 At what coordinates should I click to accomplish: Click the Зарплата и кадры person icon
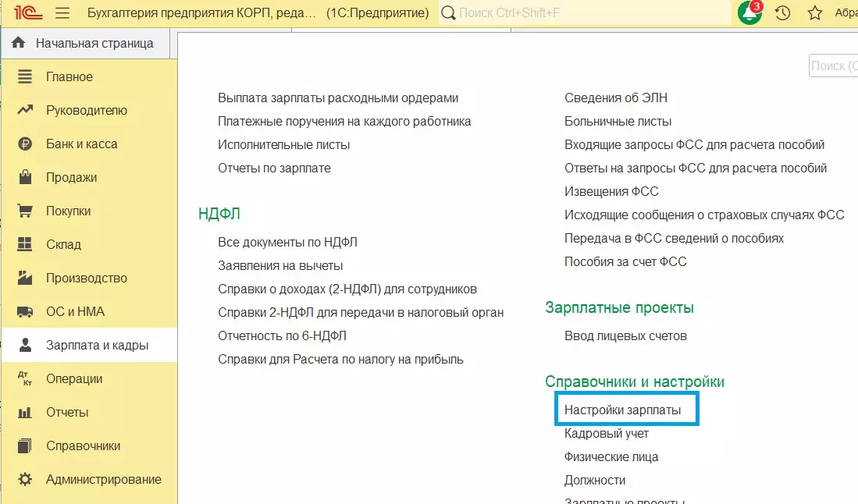[25, 345]
